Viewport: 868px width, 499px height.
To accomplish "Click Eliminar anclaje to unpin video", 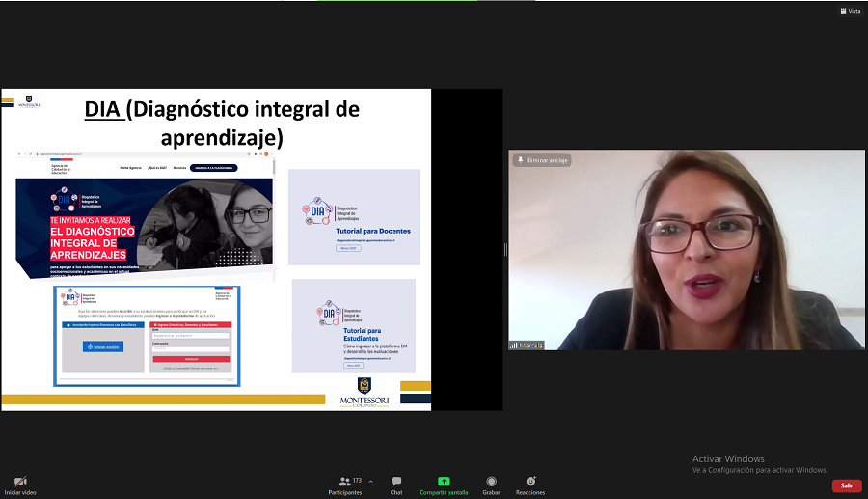I will (542, 160).
